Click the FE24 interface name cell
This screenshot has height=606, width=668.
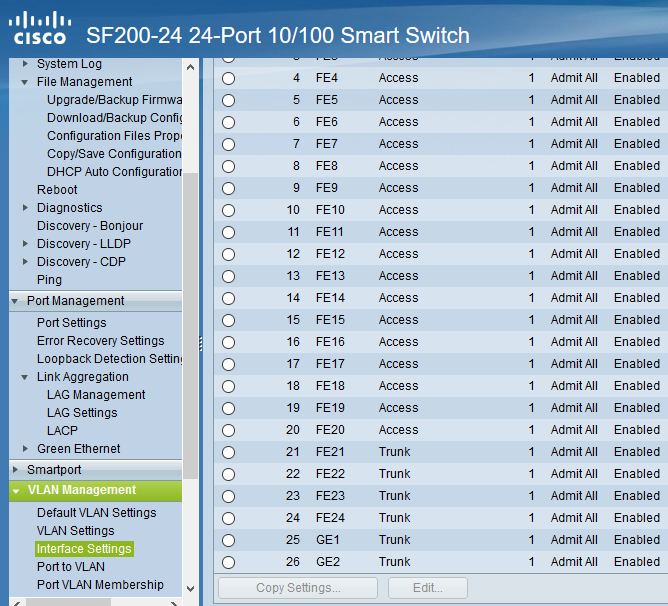coord(330,518)
